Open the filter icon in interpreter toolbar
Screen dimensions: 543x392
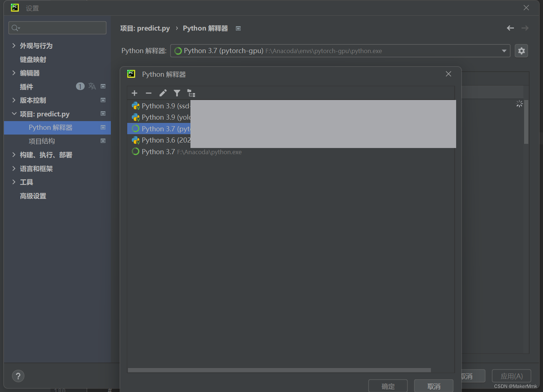177,93
